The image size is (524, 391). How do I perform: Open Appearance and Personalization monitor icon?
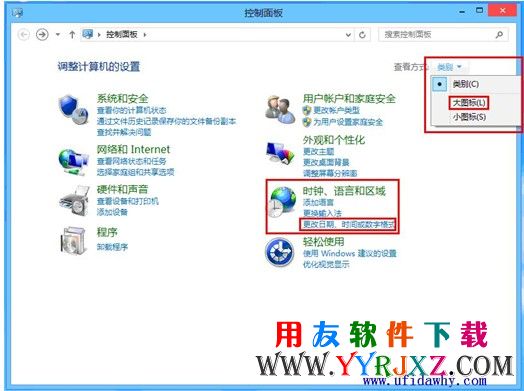click(x=280, y=154)
